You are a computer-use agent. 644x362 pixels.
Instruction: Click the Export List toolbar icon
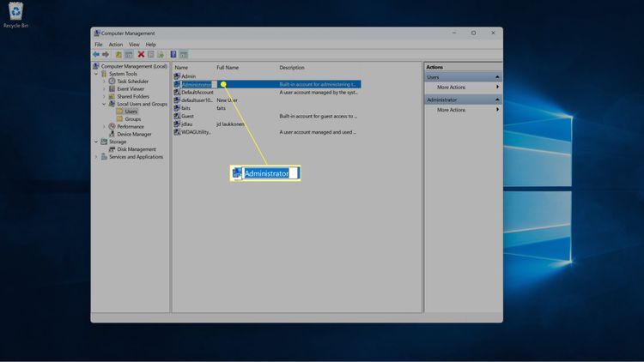point(161,54)
